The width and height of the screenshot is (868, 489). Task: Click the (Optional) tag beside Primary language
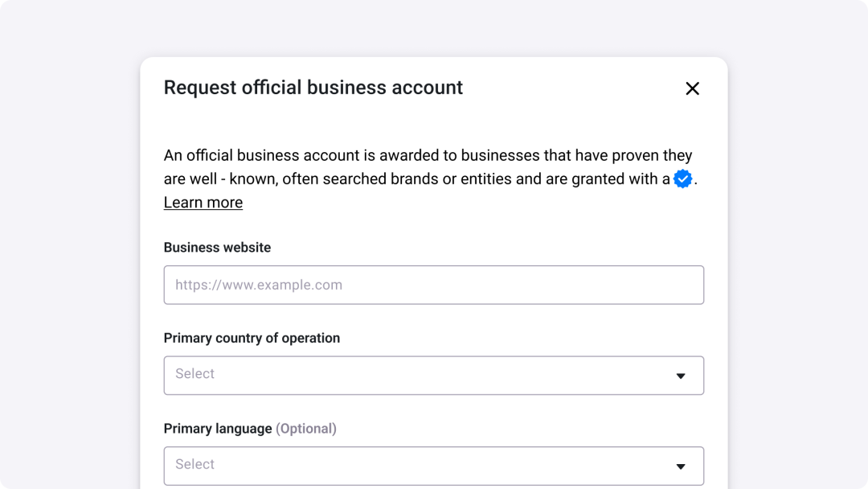(306, 429)
